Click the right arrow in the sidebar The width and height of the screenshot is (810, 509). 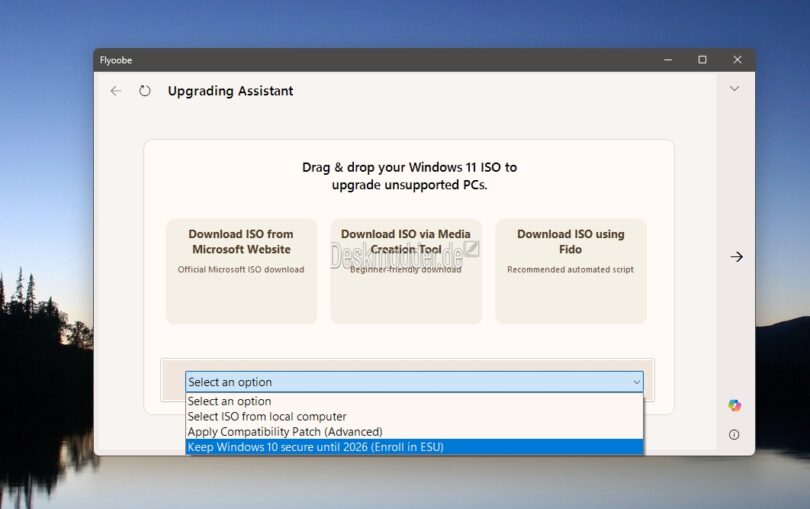736,257
